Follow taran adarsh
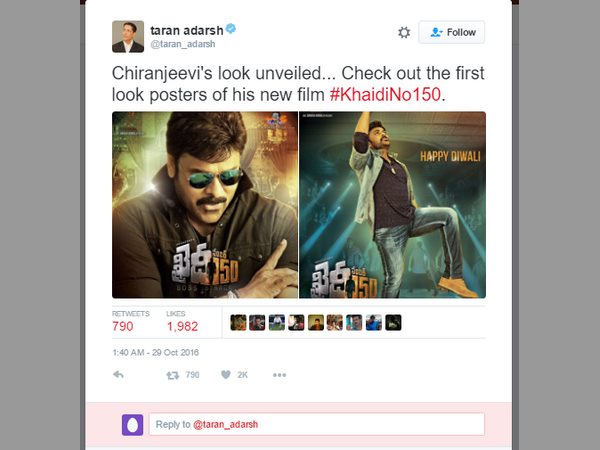This screenshot has height=450, width=600. 452,32
